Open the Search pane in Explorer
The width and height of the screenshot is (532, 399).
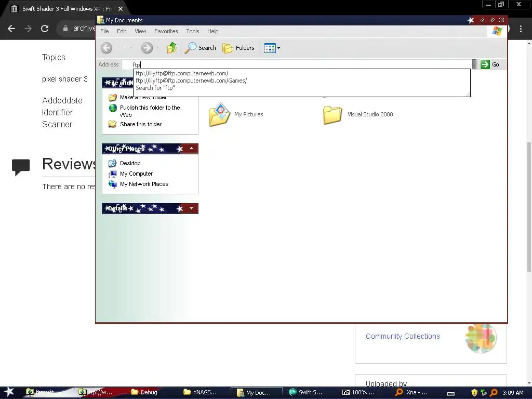pyautogui.click(x=200, y=48)
